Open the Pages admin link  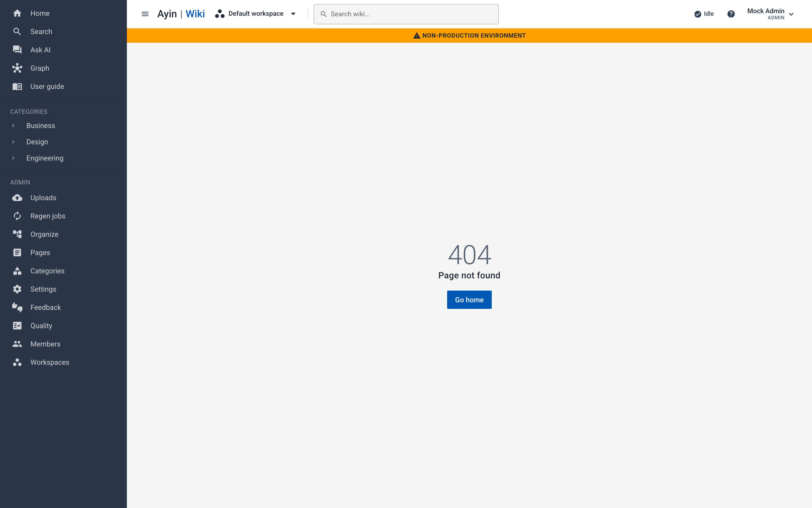pyautogui.click(x=63, y=253)
